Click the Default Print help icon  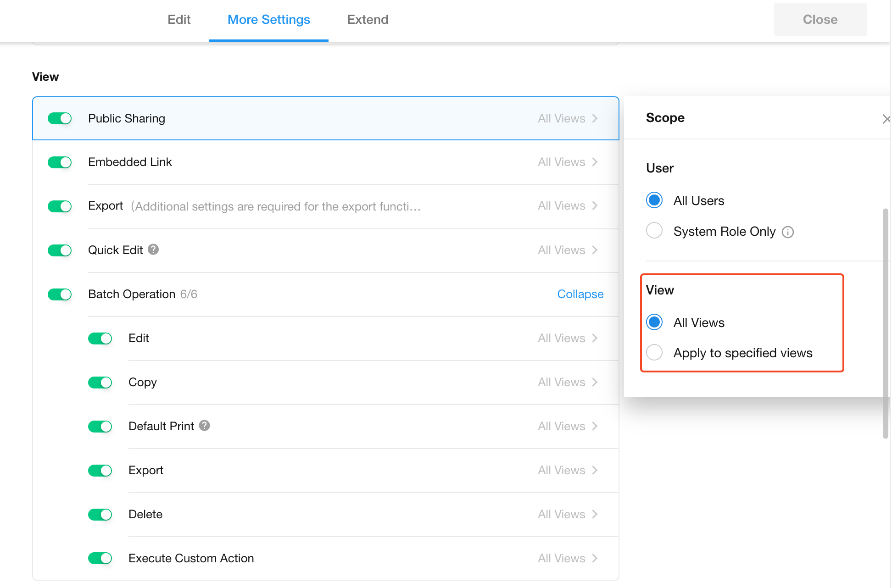pos(205,426)
